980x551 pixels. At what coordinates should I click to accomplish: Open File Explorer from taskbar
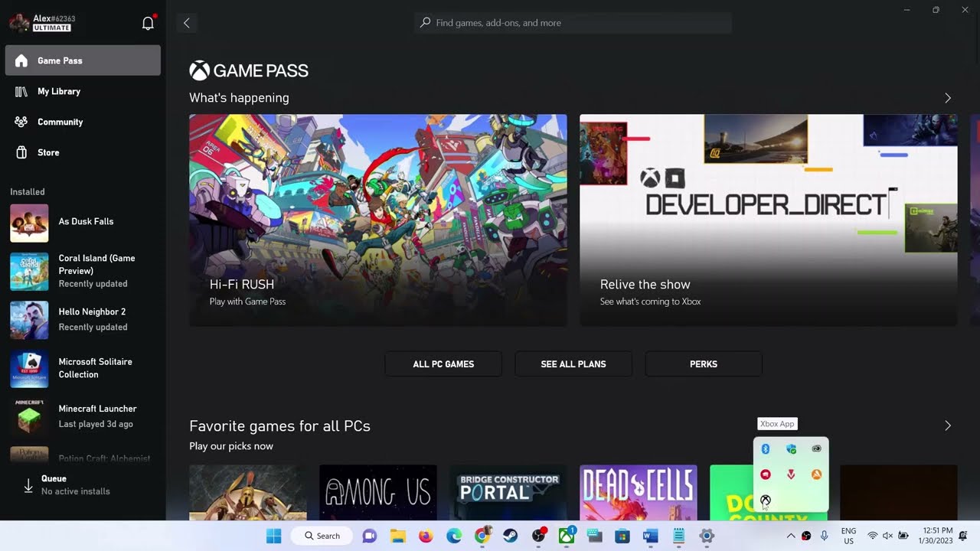[x=398, y=536]
